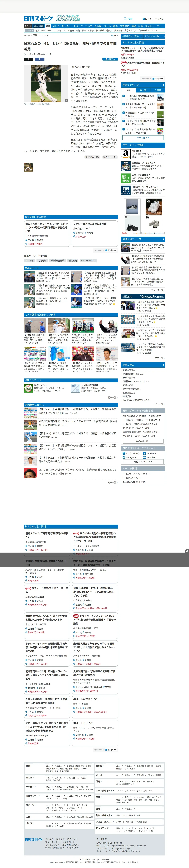
Task: Open 日刊ゴルフイベント link
Action: coord(132,478)
